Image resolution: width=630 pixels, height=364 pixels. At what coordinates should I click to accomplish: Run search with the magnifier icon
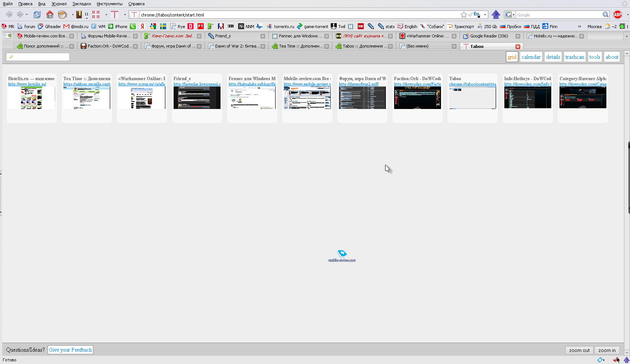click(x=606, y=15)
